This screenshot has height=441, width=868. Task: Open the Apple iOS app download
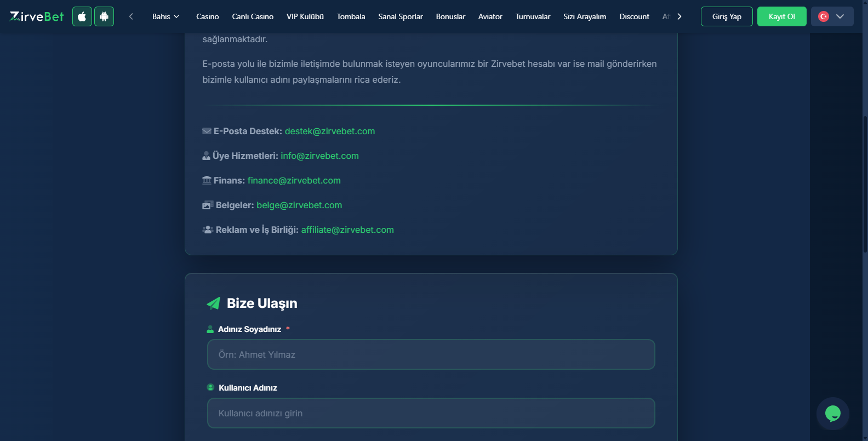click(x=82, y=16)
